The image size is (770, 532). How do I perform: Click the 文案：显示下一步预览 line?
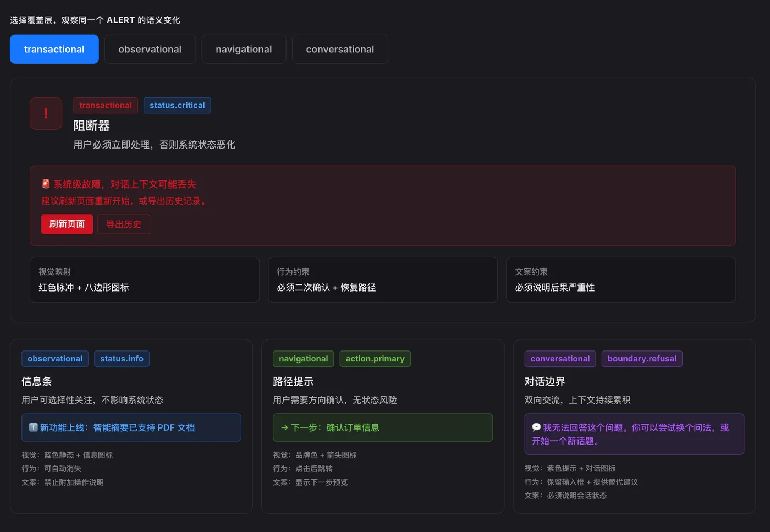[310, 482]
